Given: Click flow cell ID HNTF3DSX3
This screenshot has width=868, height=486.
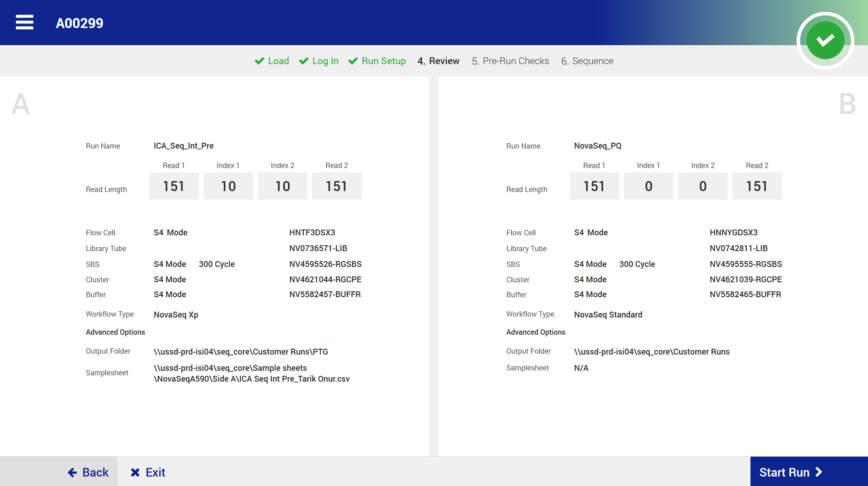Looking at the screenshot, I should 312,233.
